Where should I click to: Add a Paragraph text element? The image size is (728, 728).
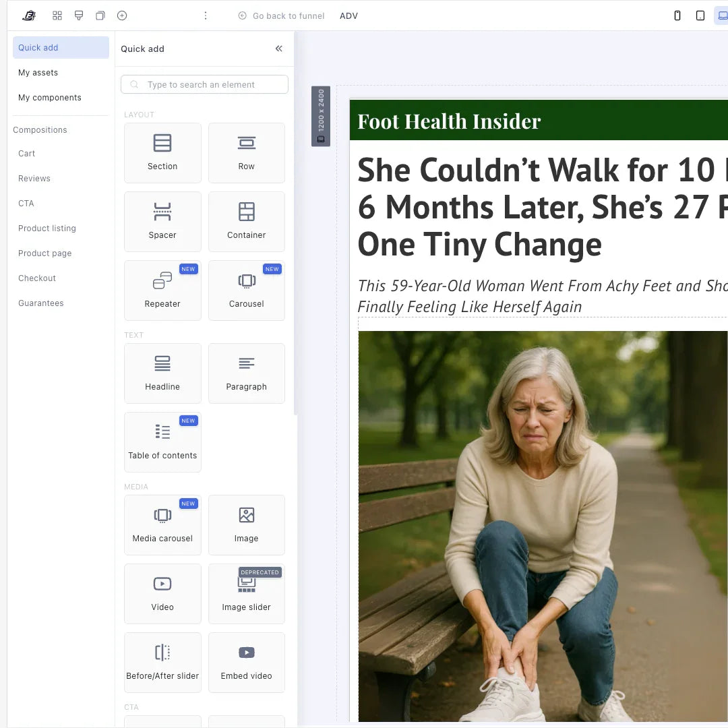tap(247, 373)
